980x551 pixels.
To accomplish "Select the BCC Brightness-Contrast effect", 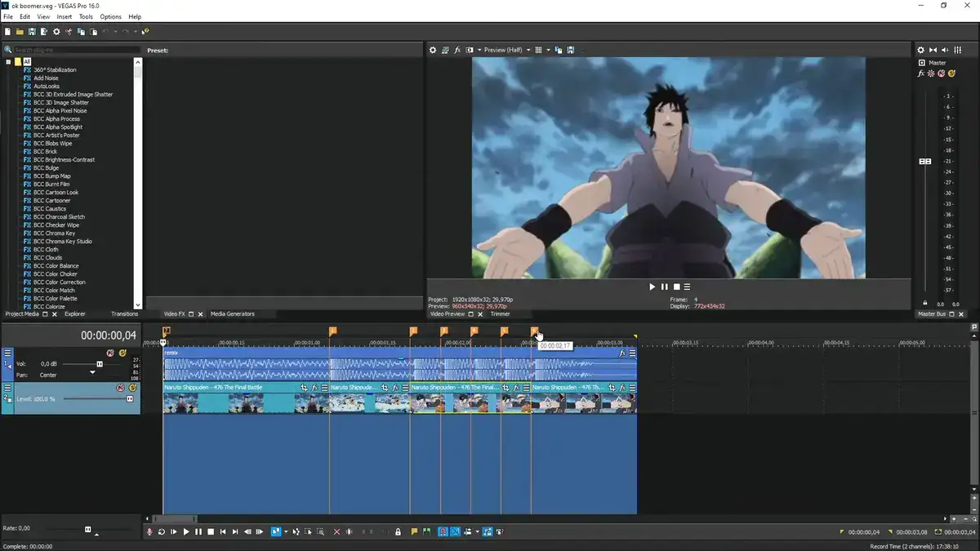I will pos(64,160).
